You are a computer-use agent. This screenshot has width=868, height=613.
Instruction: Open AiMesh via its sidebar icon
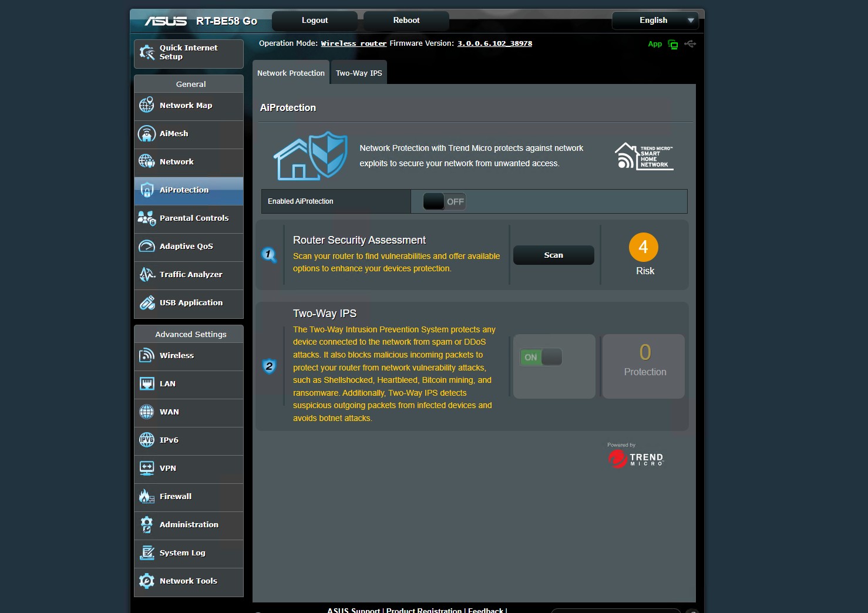click(x=147, y=133)
